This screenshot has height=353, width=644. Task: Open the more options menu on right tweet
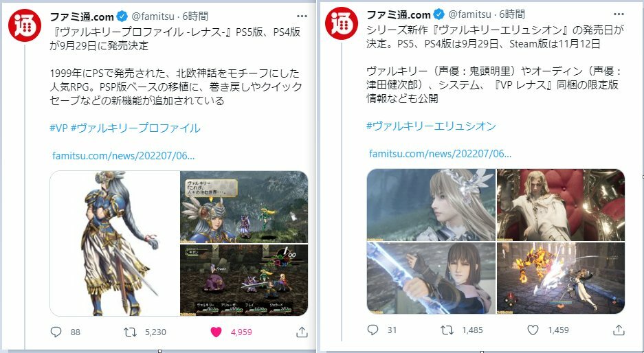619,14
